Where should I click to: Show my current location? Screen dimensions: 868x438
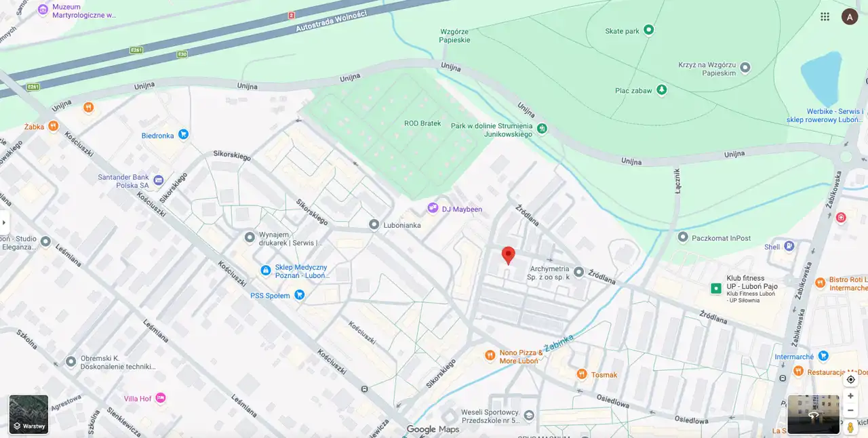pos(850,380)
